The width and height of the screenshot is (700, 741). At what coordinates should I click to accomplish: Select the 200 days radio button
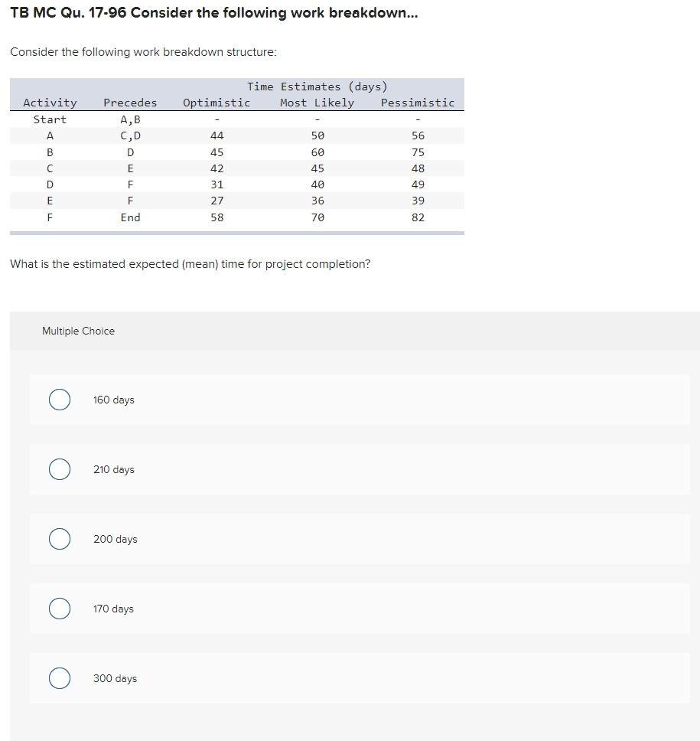click(60, 539)
